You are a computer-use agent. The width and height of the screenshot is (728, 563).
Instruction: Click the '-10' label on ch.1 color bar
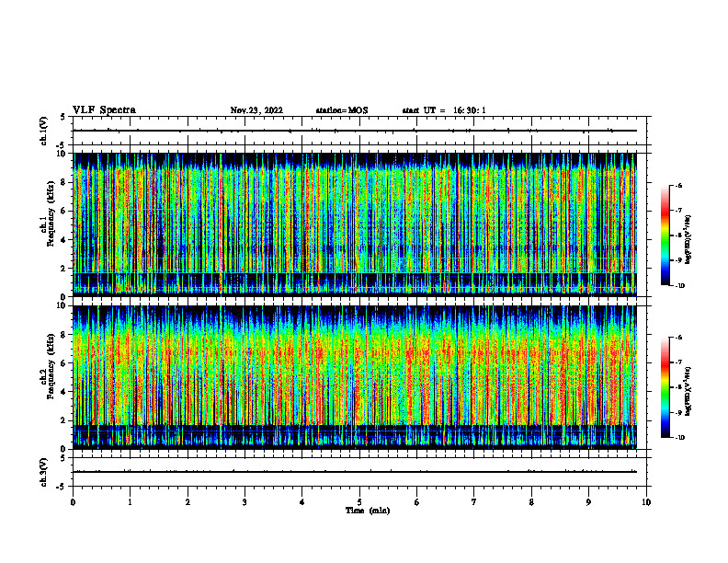[x=679, y=286]
